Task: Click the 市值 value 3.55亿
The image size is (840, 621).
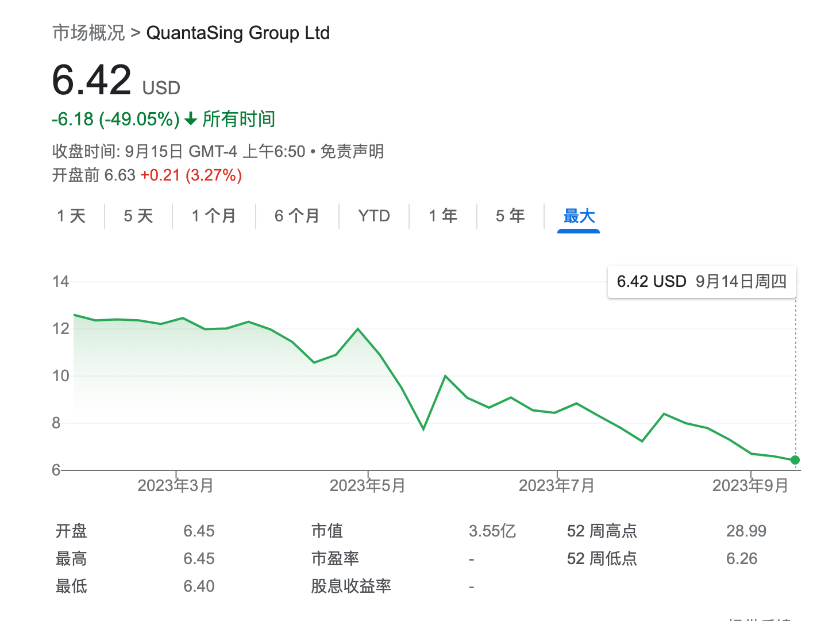Action: click(x=492, y=531)
